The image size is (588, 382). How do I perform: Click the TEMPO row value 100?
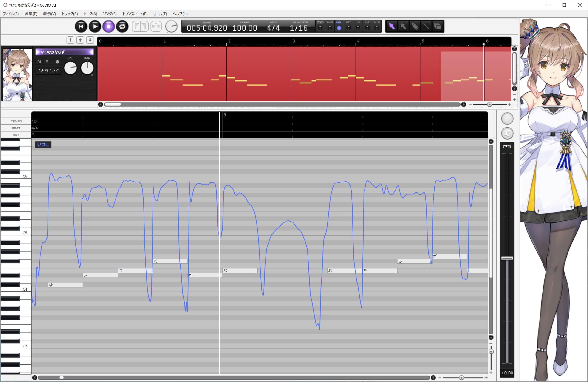point(35,121)
